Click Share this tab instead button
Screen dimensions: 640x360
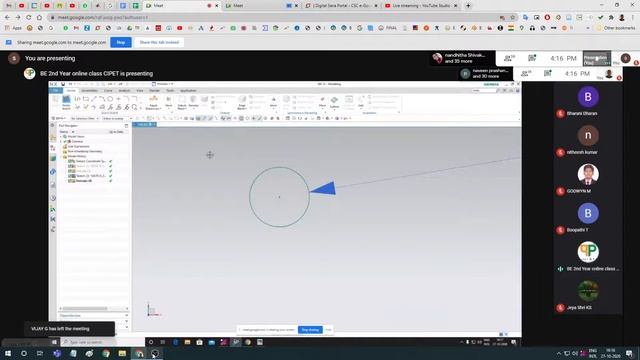coord(159,42)
